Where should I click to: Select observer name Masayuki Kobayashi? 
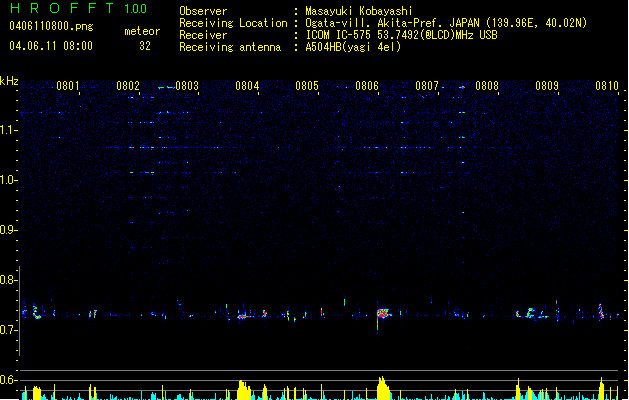[359, 11]
